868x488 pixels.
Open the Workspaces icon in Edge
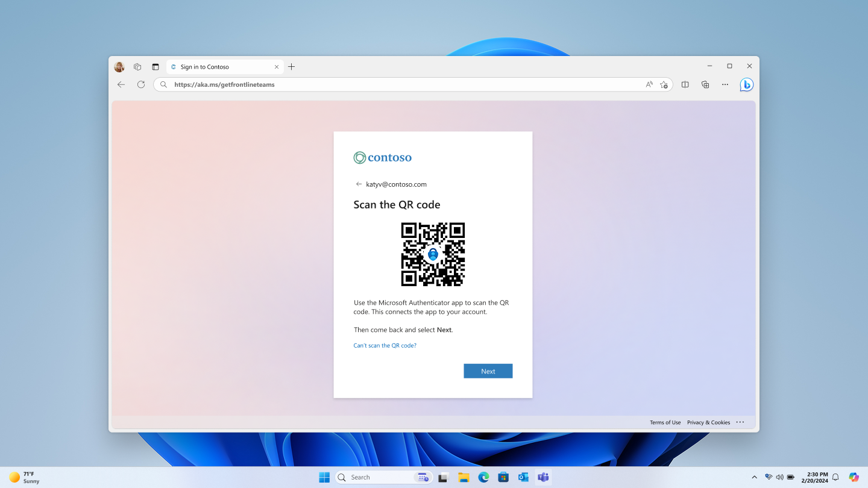[x=137, y=67]
